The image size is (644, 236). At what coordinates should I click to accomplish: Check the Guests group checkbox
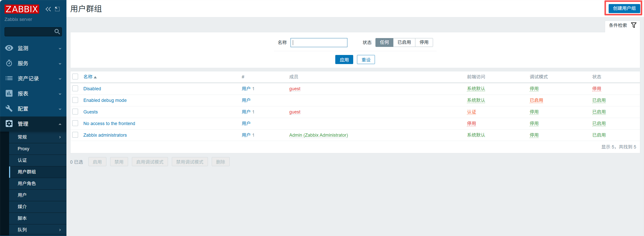tap(75, 112)
